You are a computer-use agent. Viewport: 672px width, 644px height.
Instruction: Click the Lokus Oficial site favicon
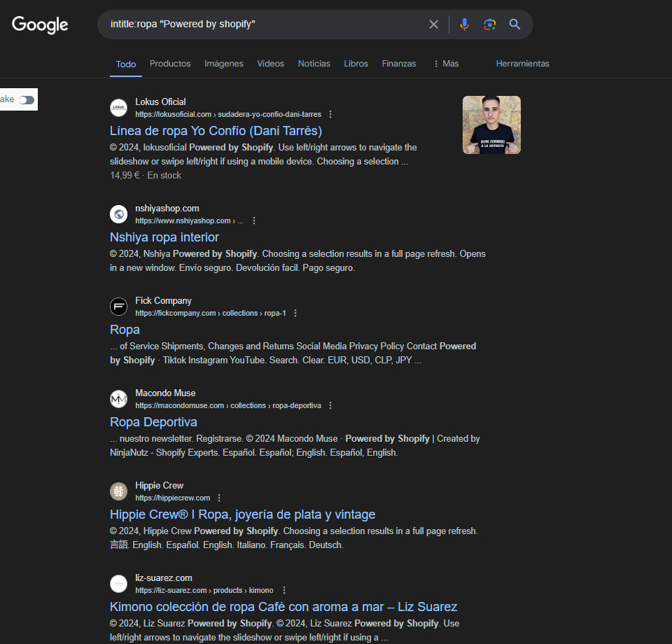point(118,108)
